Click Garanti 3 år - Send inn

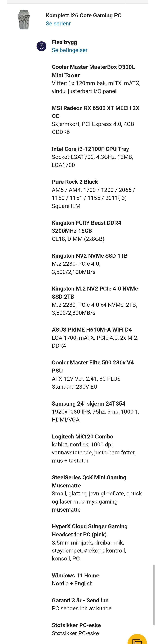(x=80, y=600)
